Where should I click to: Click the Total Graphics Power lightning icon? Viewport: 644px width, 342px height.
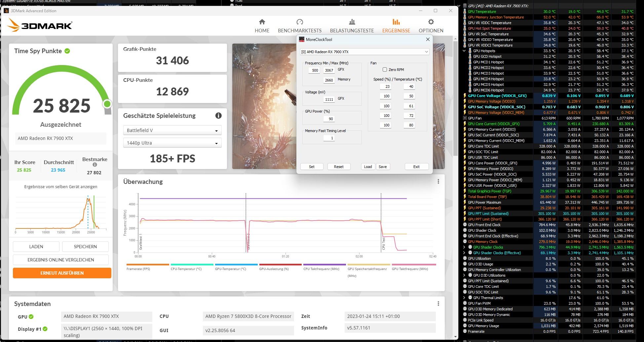tap(465, 191)
